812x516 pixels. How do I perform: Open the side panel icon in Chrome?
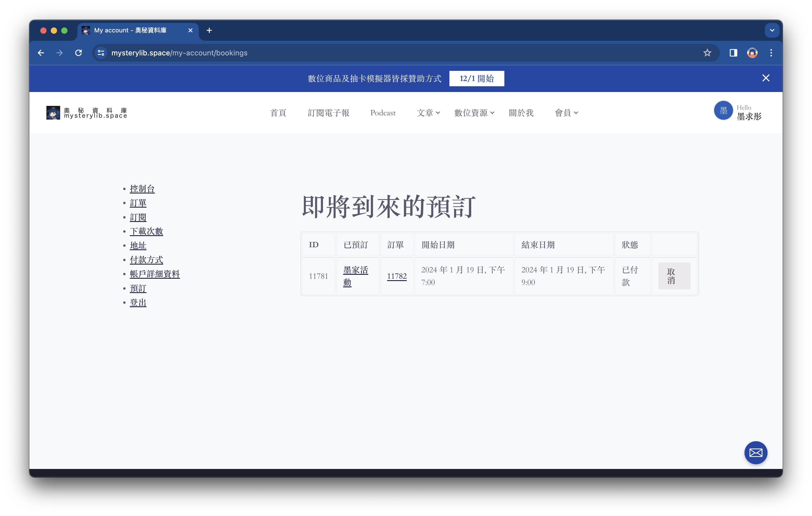pos(733,53)
